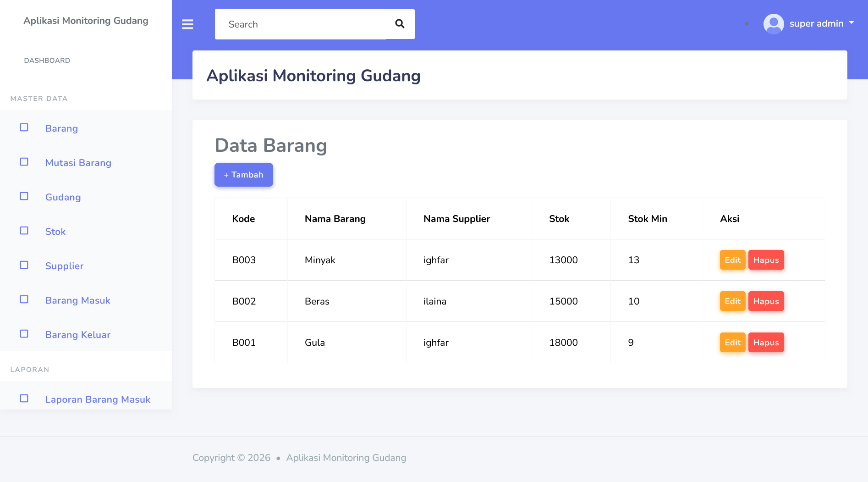Click the magnifying glass search icon
868x482 pixels.
pyautogui.click(x=400, y=24)
